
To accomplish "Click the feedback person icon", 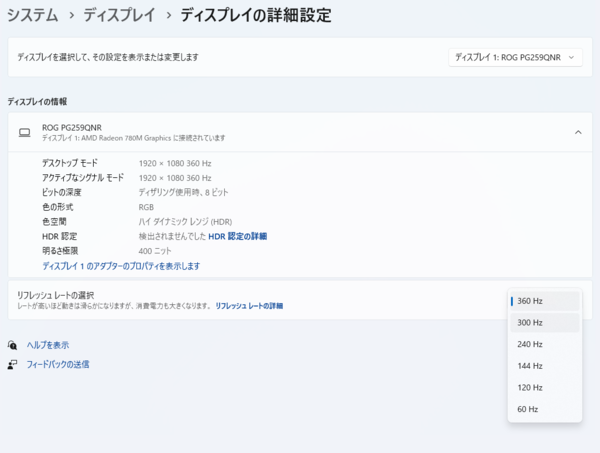I will click(x=12, y=364).
